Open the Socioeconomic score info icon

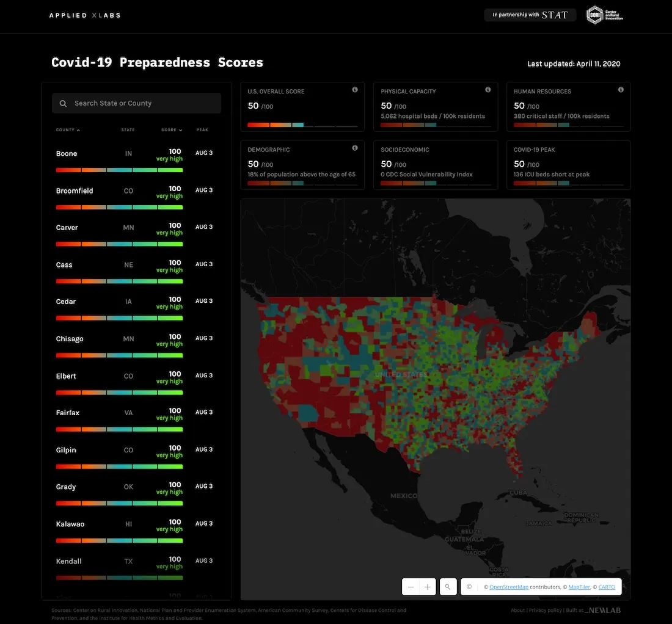click(x=488, y=147)
